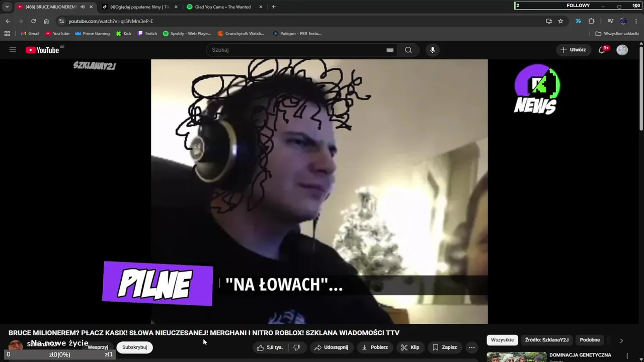Dislike the video
The height and width of the screenshot is (362, 644).
(x=297, y=347)
